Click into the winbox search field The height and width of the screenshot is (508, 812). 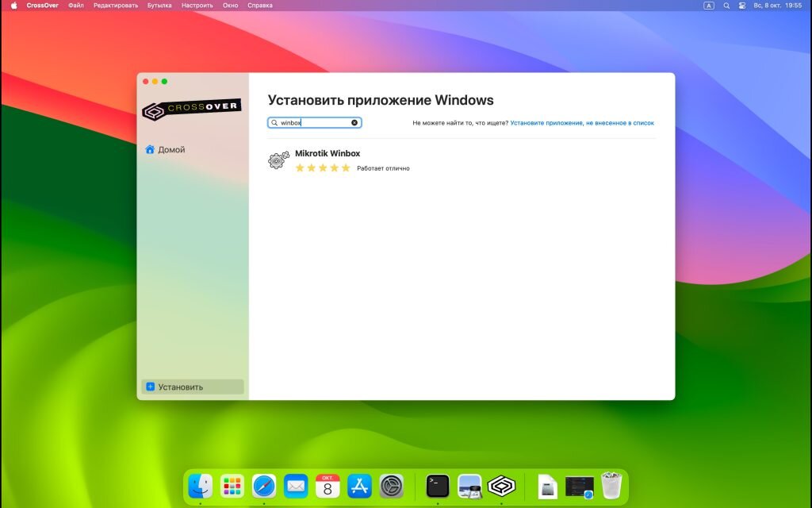(x=314, y=123)
